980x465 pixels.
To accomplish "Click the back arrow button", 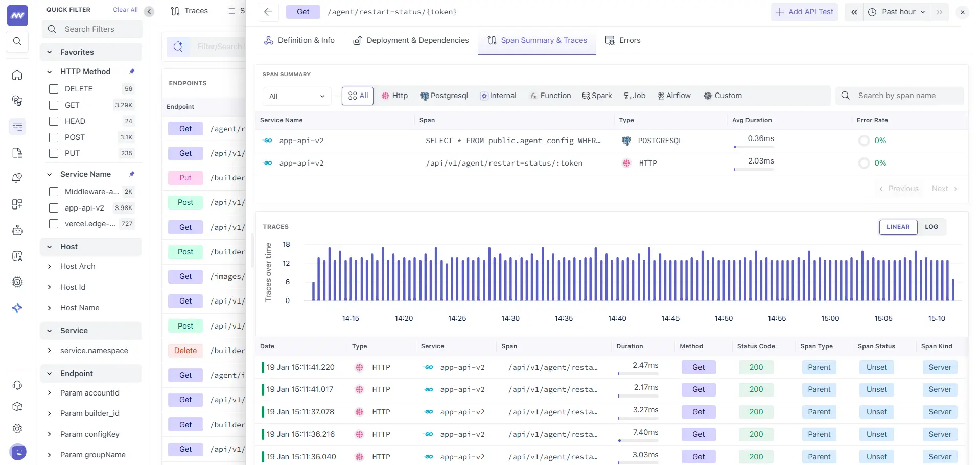I will [x=268, y=12].
